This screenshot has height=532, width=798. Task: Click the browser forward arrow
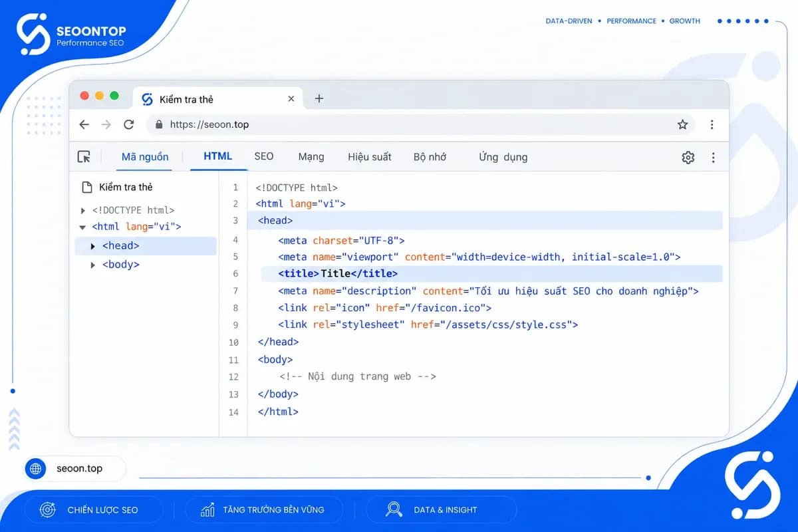(106, 124)
